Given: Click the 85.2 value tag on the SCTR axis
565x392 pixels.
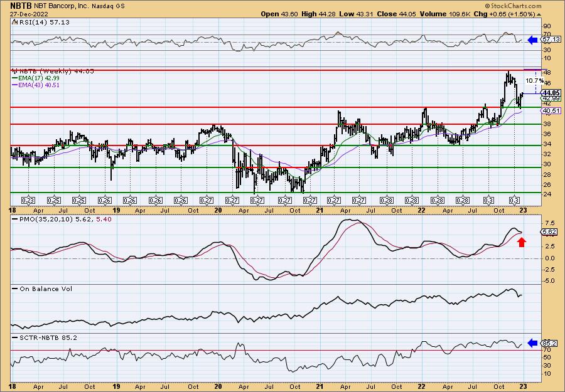Looking at the screenshot, I should pos(549,344).
